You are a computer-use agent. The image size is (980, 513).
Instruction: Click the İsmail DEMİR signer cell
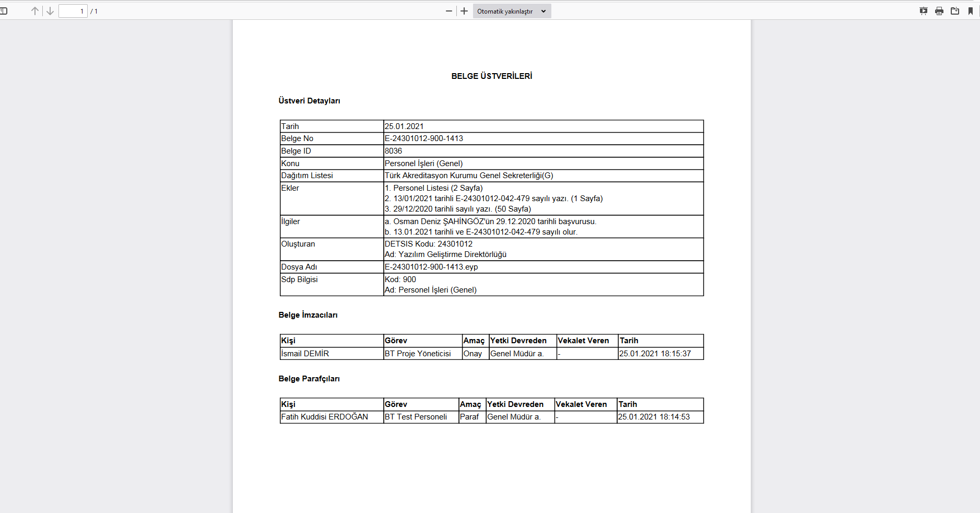click(305, 354)
